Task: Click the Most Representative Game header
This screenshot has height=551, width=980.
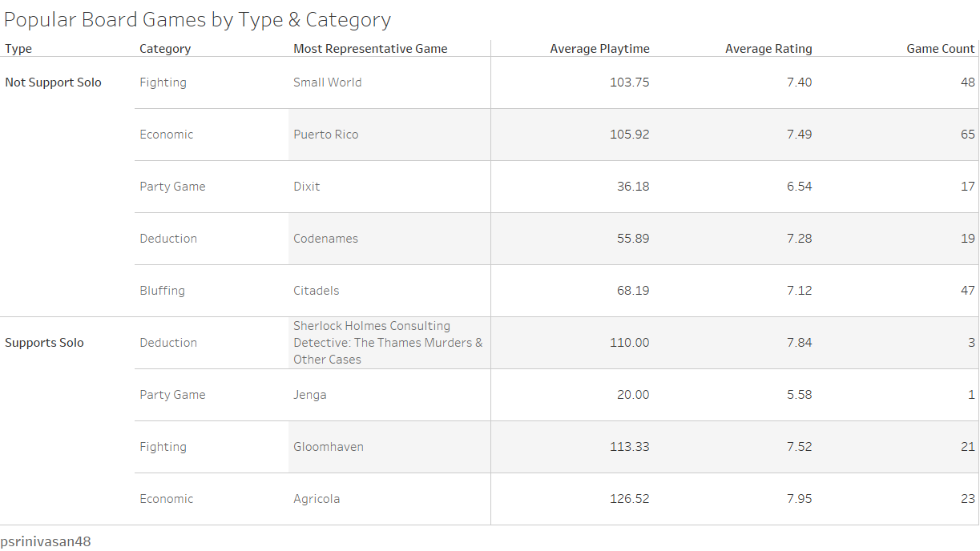Action: (370, 49)
